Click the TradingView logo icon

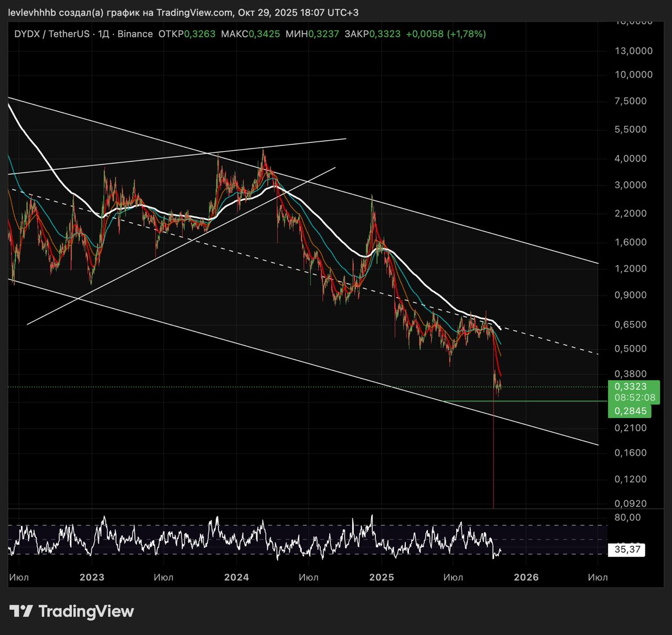pyautogui.click(x=21, y=611)
